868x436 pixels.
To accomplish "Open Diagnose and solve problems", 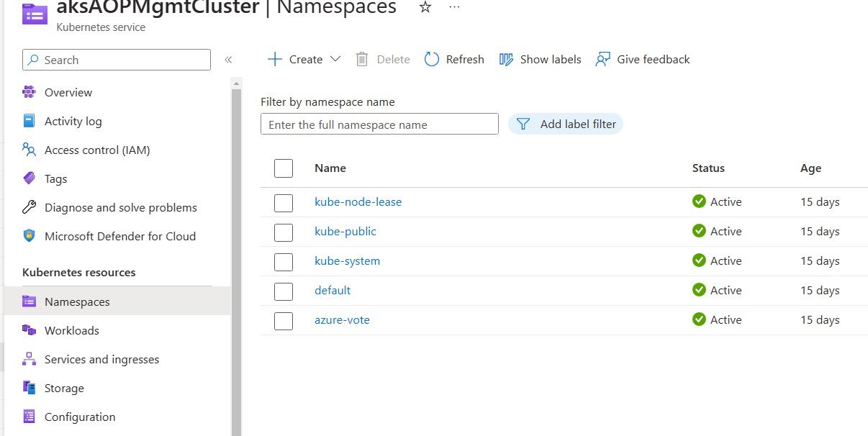I will 121,207.
